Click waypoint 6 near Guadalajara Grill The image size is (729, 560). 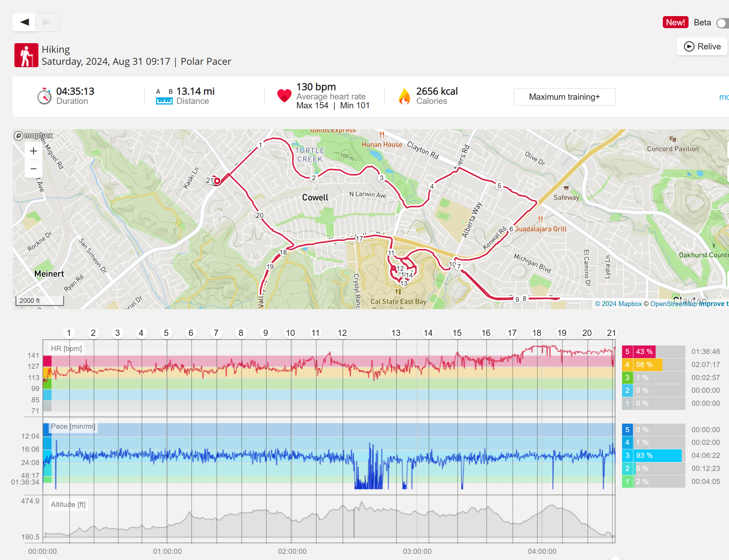(x=511, y=229)
